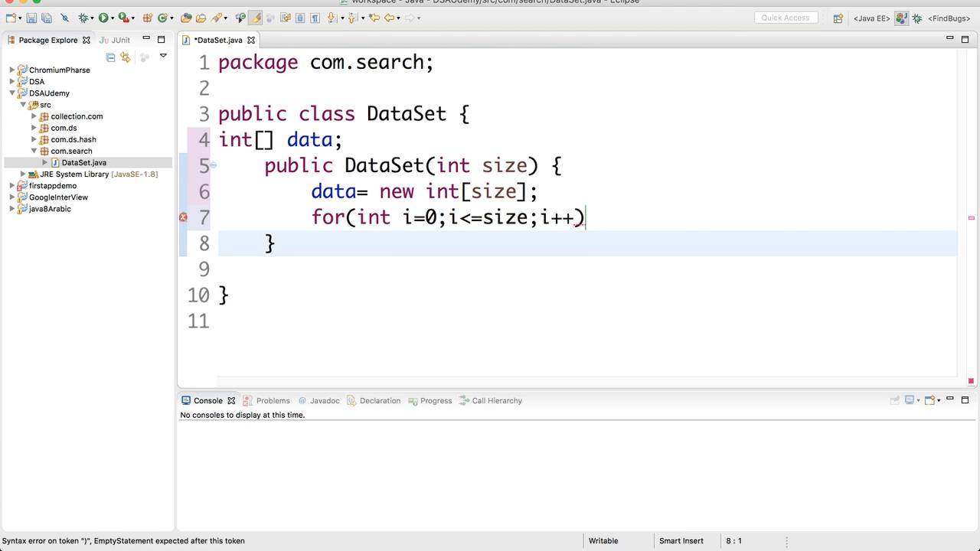Expand JRE System Library node
980x551 pixels.
(23, 174)
